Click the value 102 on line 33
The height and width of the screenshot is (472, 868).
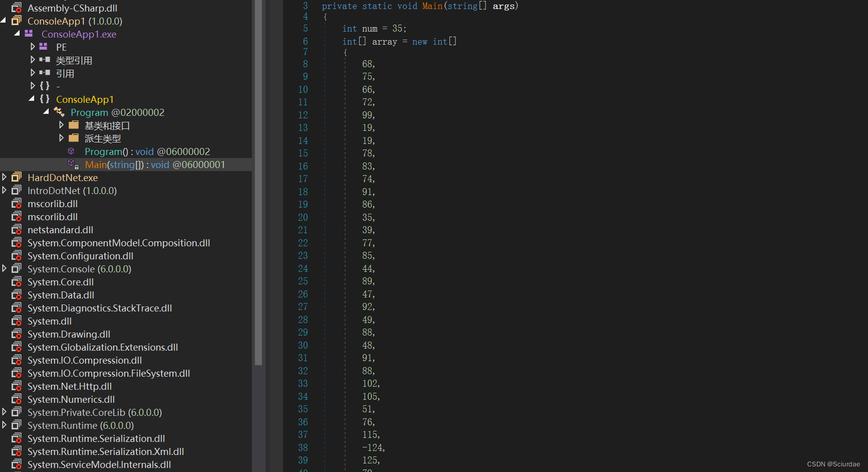370,383
